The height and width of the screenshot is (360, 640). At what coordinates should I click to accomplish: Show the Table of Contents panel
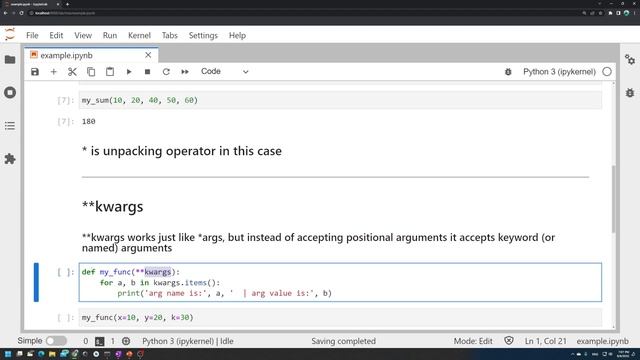click(10, 126)
